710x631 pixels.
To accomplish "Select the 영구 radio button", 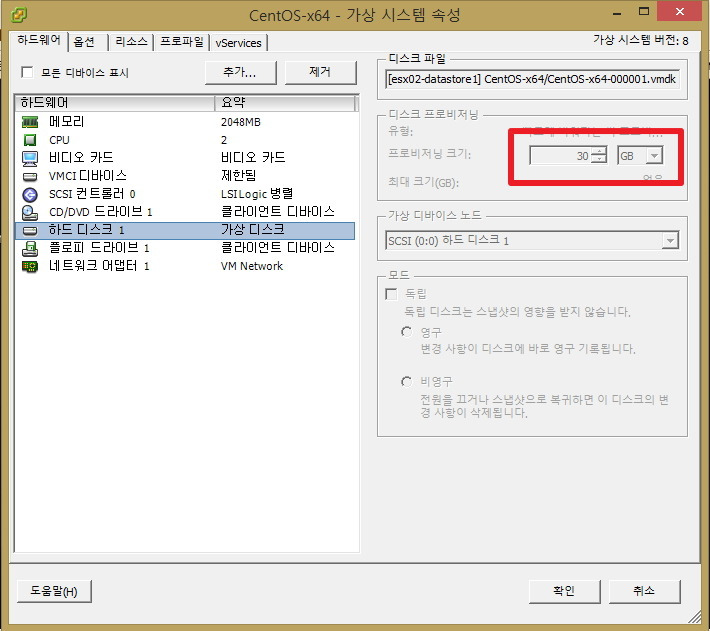I will pyautogui.click(x=407, y=332).
